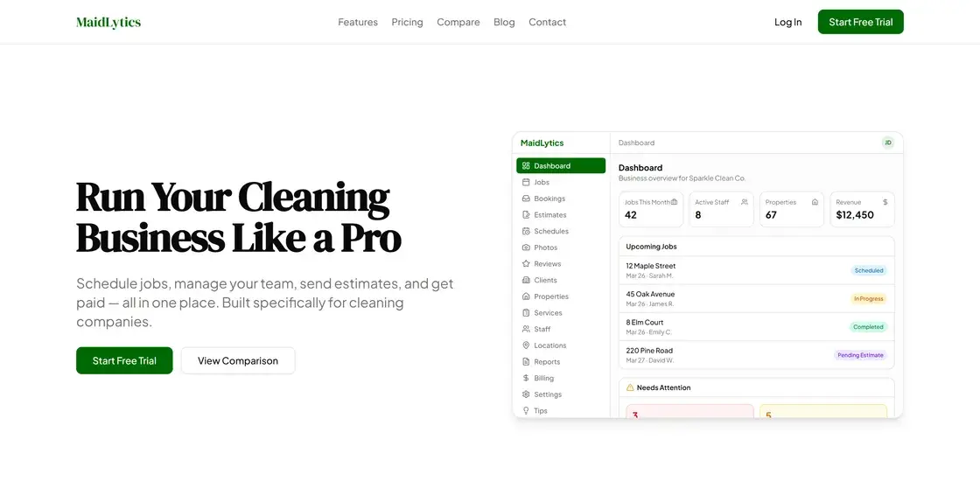Click the home icon on Properties card
This screenshot has height=502, width=980.
tap(815, 202)
